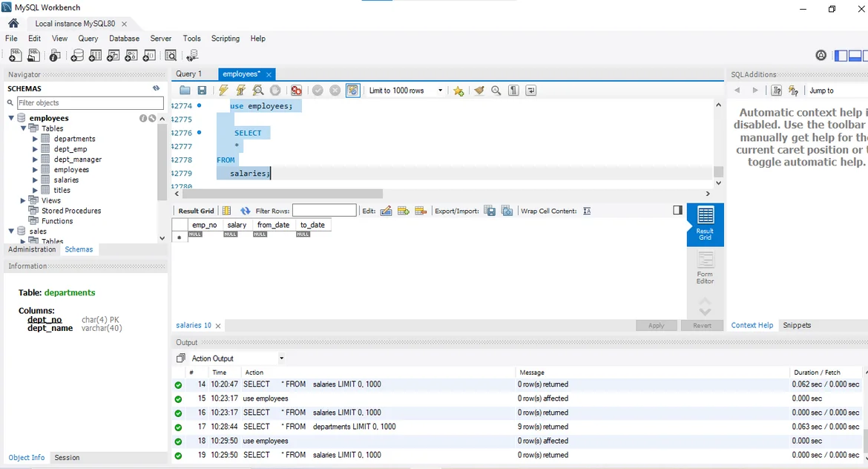
Task: Click the Reconnect to DBMS toolbar icon
Action: point(192,56)
